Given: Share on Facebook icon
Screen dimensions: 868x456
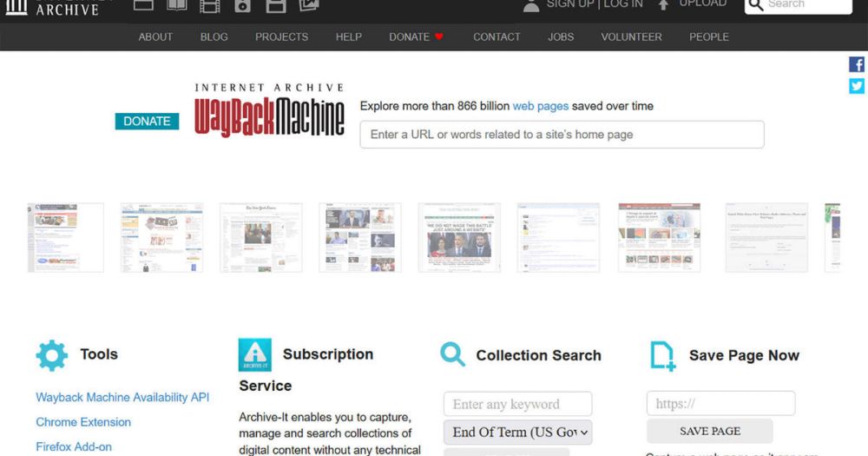Looking at the screenshot, I should 857,64.
